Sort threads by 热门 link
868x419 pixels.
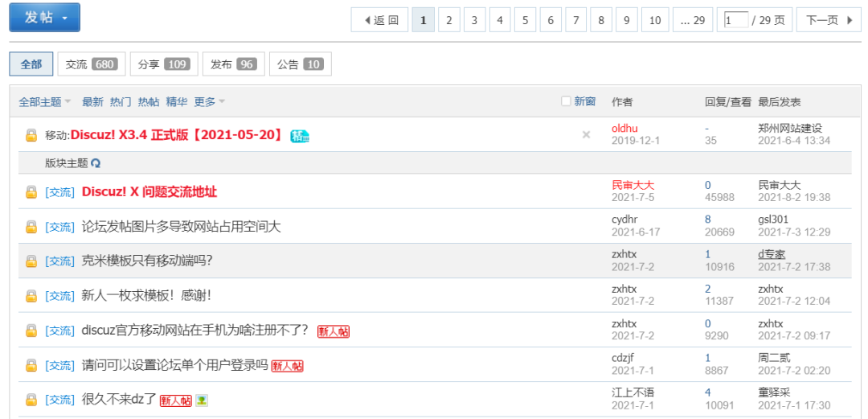point(121,102)
